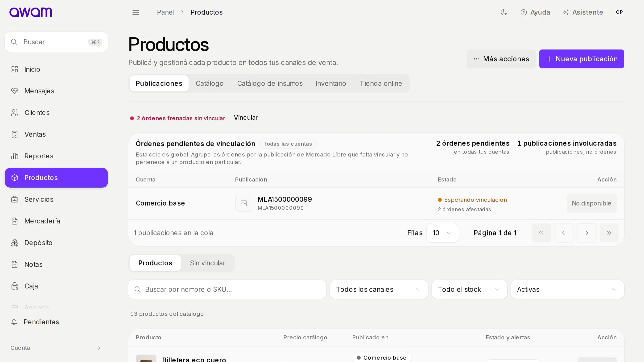This screenshot has width=644, height=362.
Task: Focus the Buscar sidebar search field
Action: [x=56, y=42]
